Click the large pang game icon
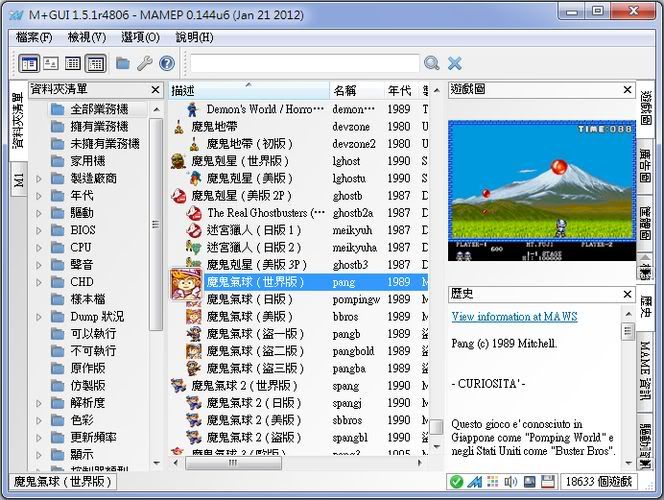This screenshot has height=500, width=664. coord(186,284)
